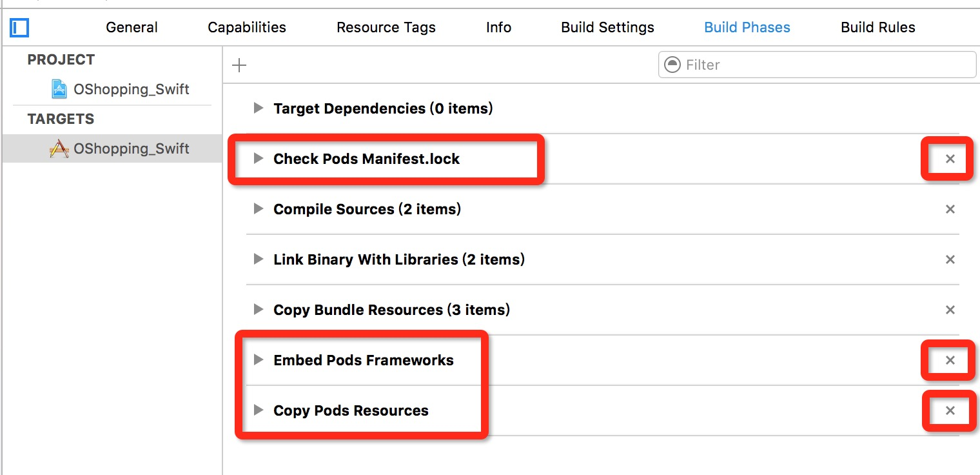Viewport: 980px width, 475px height.
Task: Switch to the Build Settings tab
Action: click(x=607, y=27)
